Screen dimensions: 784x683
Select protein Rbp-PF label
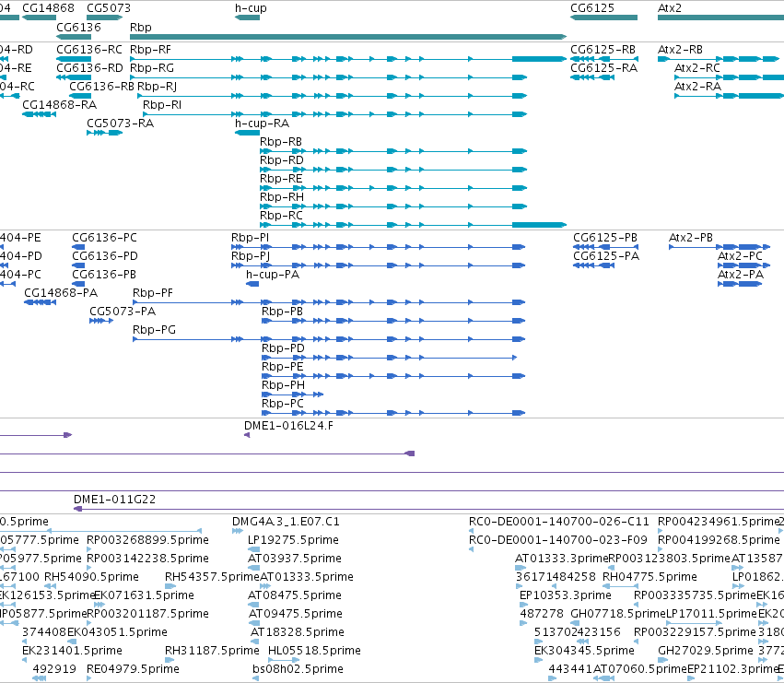153,293
